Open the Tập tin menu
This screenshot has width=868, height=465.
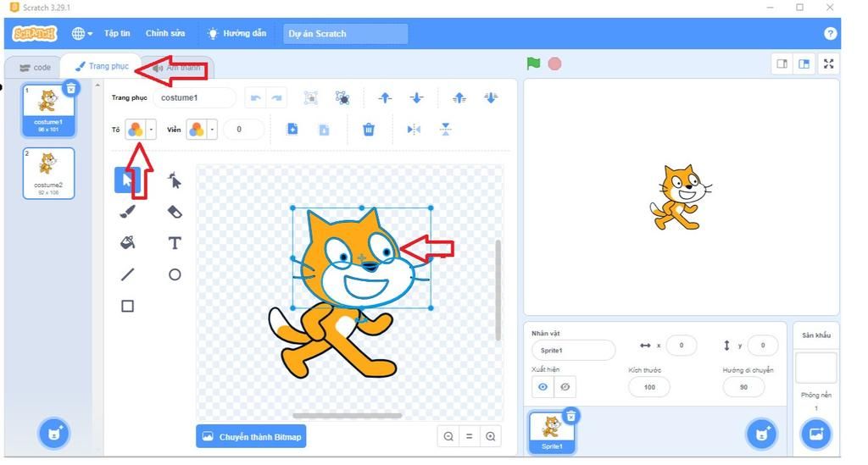[x=117, y=33]
